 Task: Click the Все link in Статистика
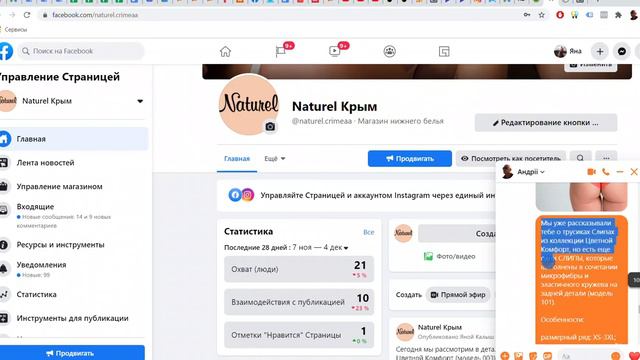tap(369, 232)
